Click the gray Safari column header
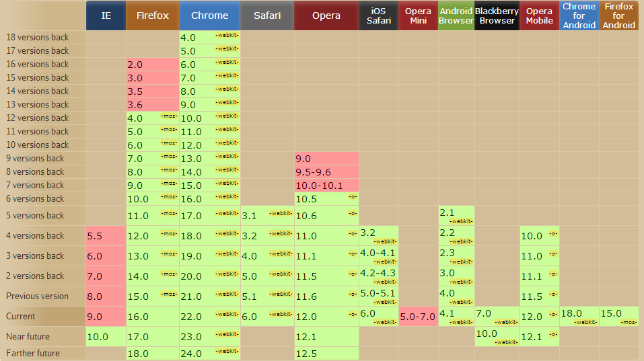644x361 pixels. pyautogui.click(x=267, y=15)
